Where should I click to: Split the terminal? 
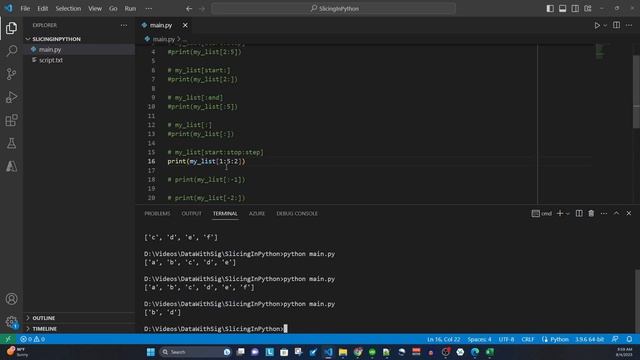pos(579,213)
